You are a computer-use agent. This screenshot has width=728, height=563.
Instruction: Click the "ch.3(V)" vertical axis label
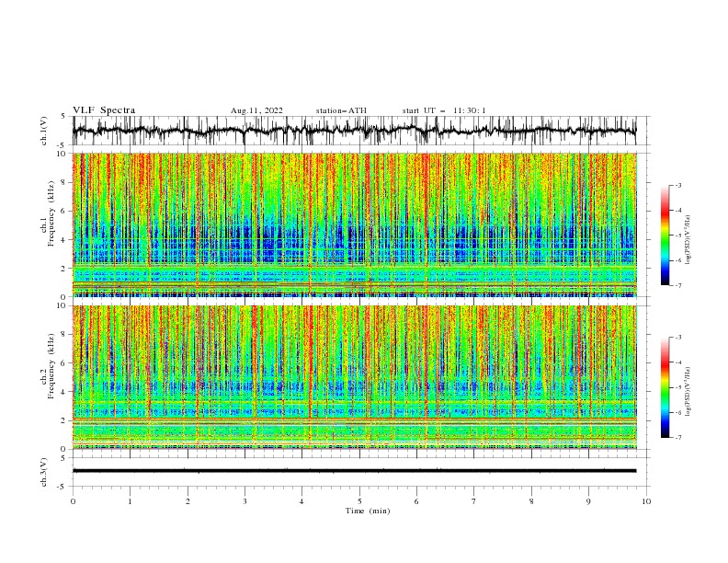point(44,472)
